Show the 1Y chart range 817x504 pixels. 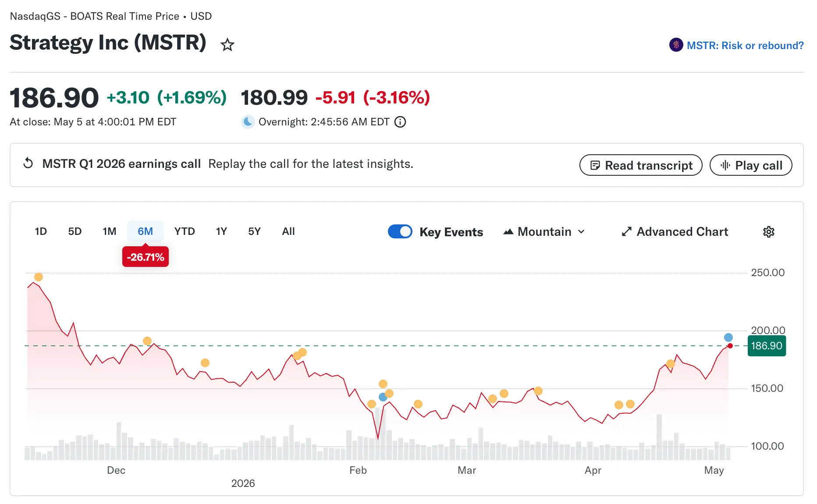[x=221, y=231]
